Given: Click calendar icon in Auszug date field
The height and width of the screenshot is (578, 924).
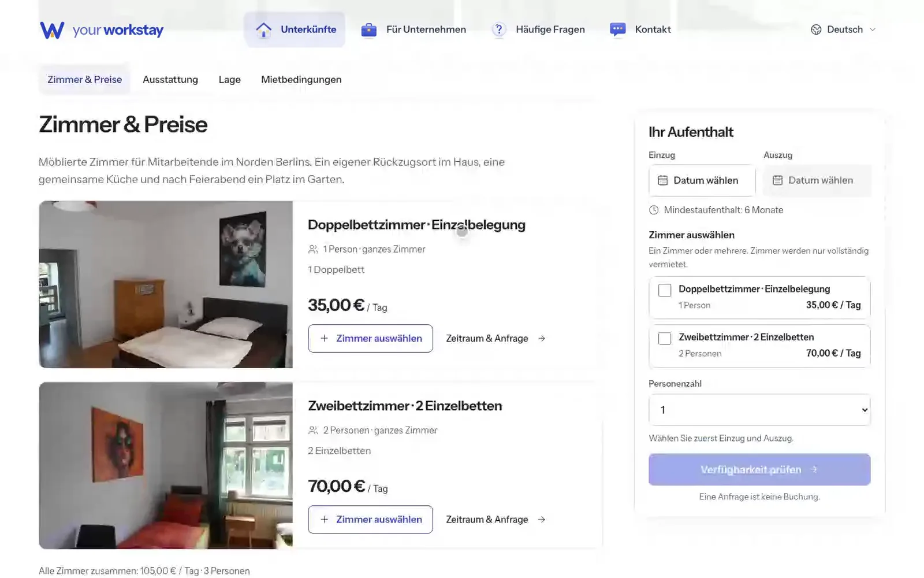Looking at the screenshot, I should pos(778,180).
